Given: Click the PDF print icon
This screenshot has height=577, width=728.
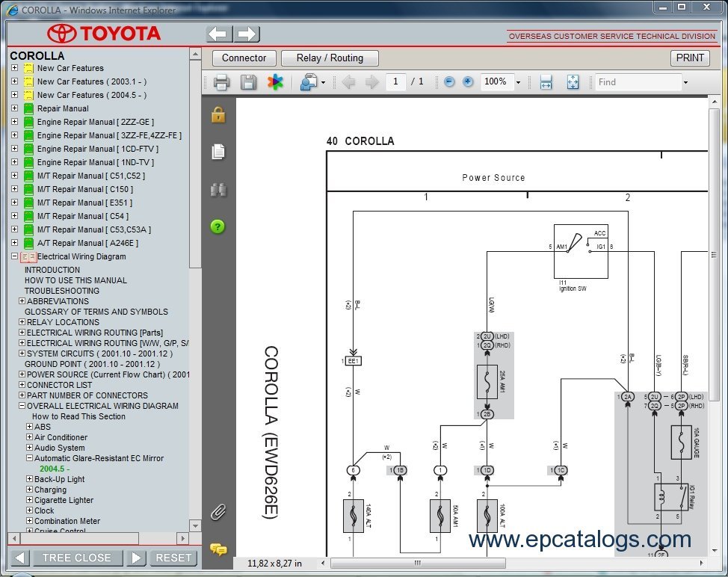Looking at the screenshot, I should coord(221,82).
